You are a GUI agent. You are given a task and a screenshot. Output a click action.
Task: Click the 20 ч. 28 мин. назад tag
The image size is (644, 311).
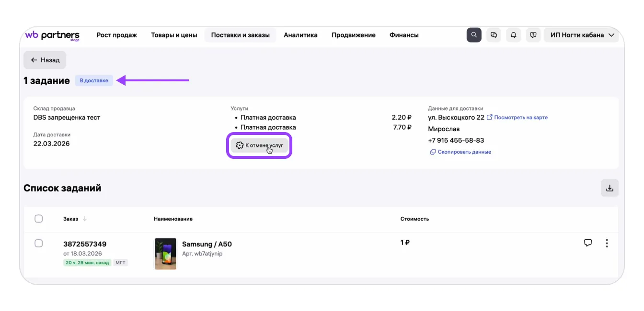pyautogui.click(x=87, y=263)
